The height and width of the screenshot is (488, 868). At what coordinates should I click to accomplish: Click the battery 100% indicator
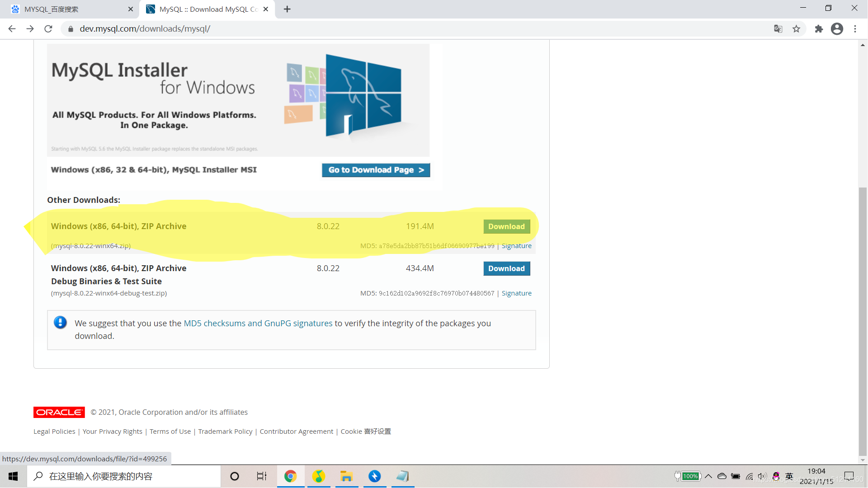[x=687, y=476]
